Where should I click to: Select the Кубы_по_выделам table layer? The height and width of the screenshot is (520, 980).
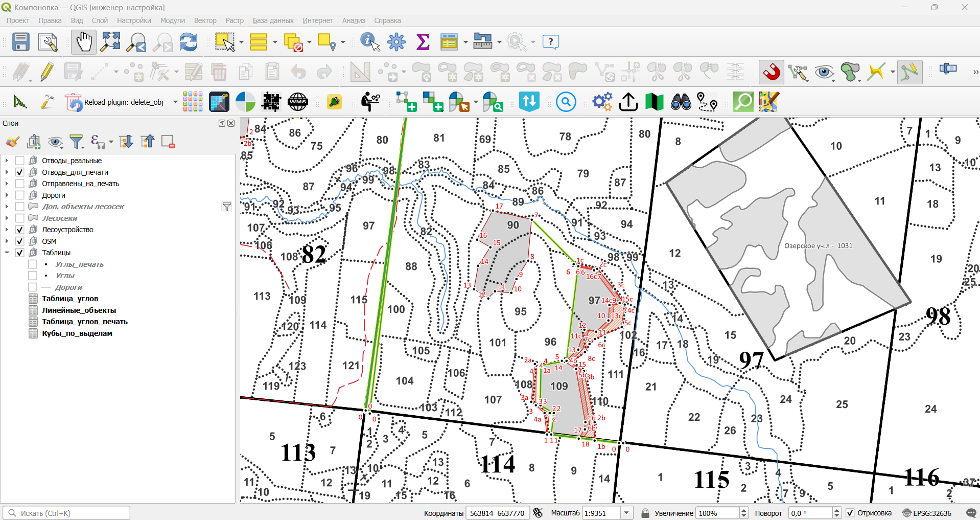(77, 333)
